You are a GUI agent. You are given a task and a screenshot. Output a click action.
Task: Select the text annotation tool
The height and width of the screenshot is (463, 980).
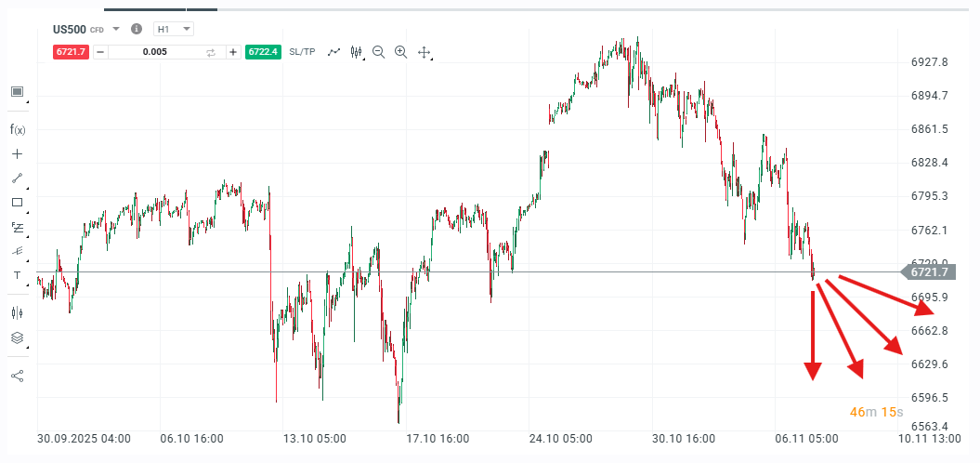tap(17, 275)
